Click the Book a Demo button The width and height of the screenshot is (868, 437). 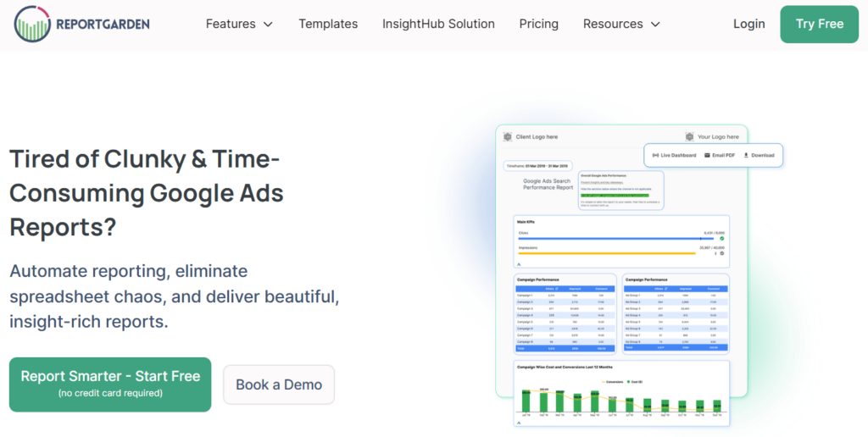[x=279, y=384]
